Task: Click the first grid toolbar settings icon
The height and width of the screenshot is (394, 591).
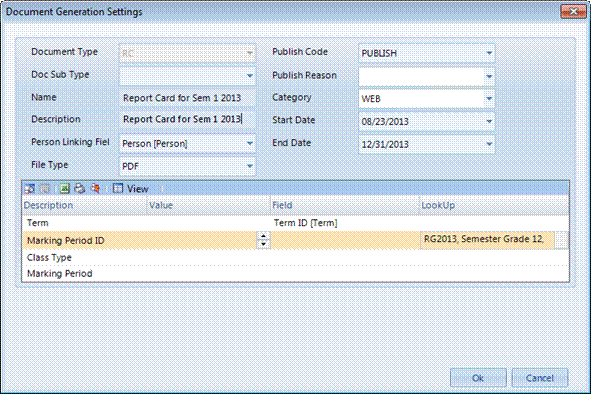Action: click(x=29, y=189)
